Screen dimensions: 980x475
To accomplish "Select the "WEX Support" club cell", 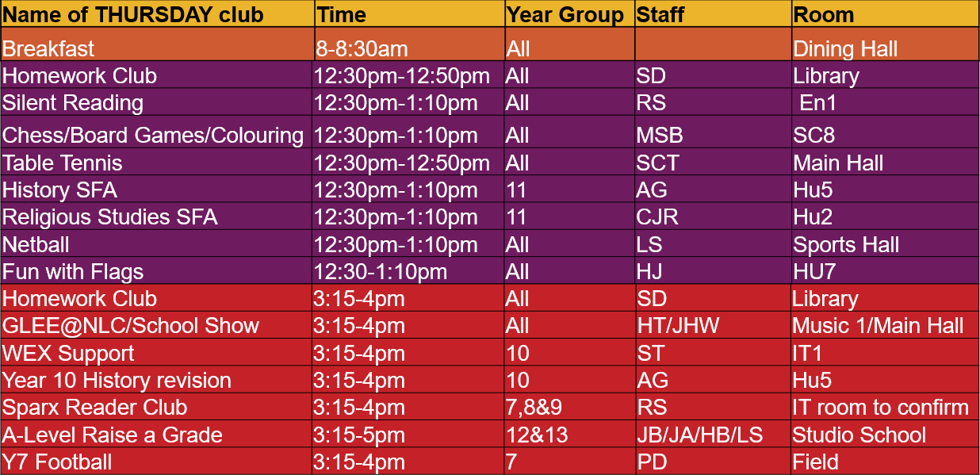I will [68, 353].
